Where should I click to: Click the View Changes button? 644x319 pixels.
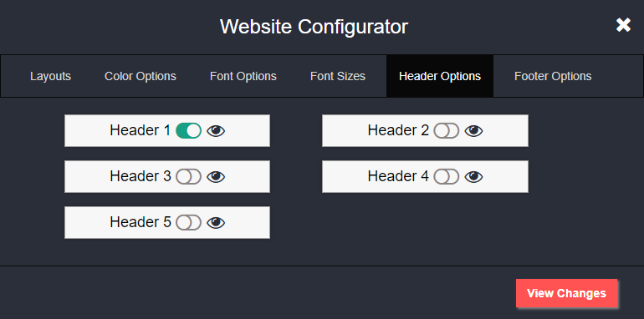click(566, 293)
